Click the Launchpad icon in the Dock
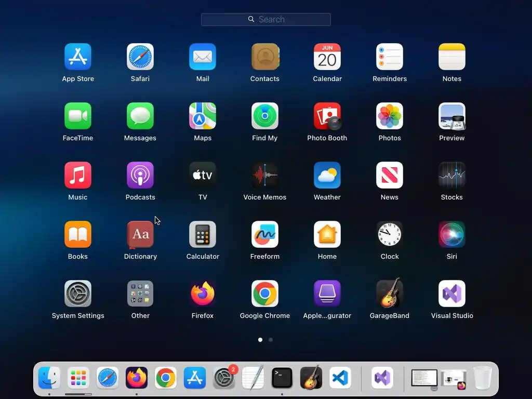 click(78, 378)
